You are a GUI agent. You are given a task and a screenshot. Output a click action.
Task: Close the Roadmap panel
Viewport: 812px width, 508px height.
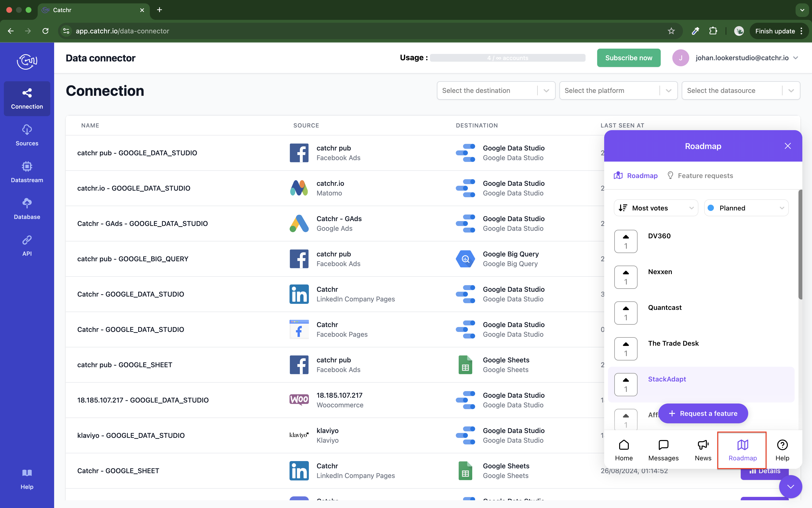[788, 146]
